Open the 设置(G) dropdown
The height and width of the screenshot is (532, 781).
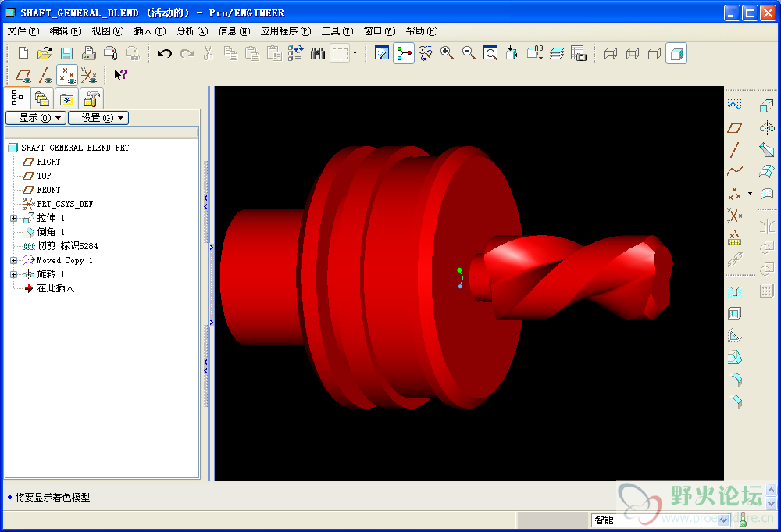98,118
